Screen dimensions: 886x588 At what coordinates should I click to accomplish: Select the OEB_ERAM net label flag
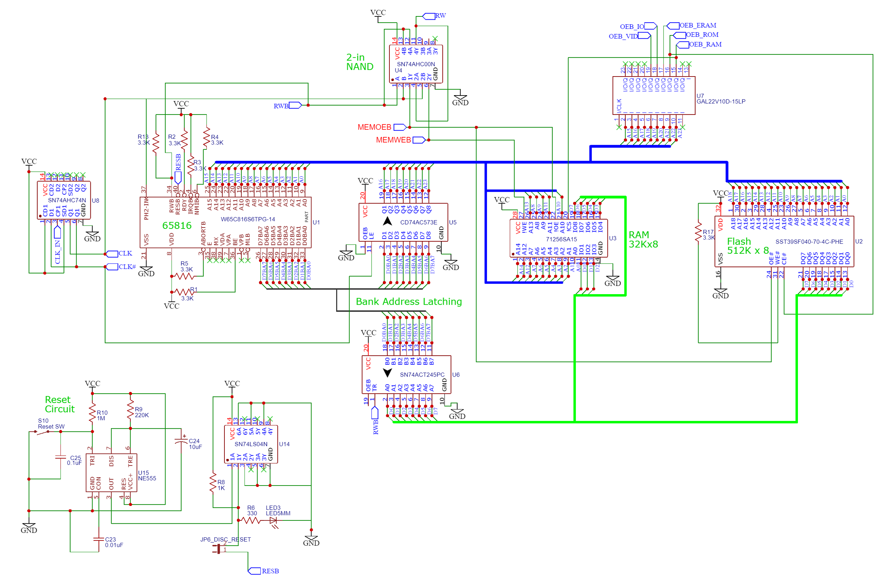pyautogui.click(x=674, y=26)
